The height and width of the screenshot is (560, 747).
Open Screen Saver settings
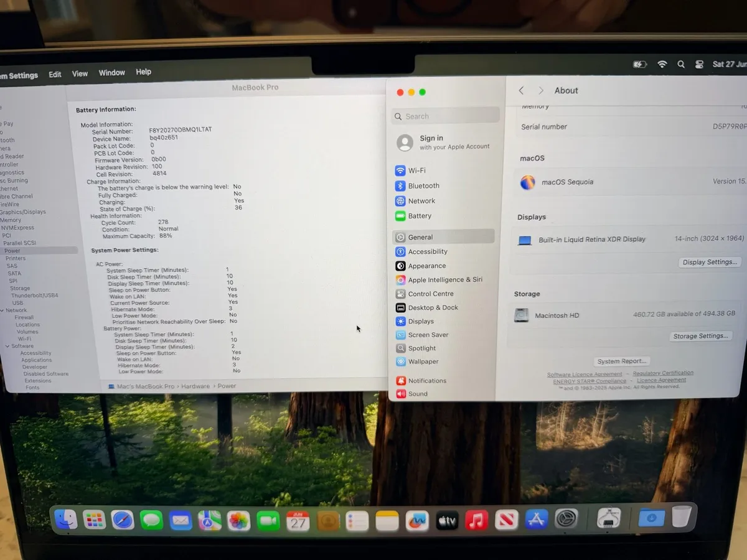(422, 335)
